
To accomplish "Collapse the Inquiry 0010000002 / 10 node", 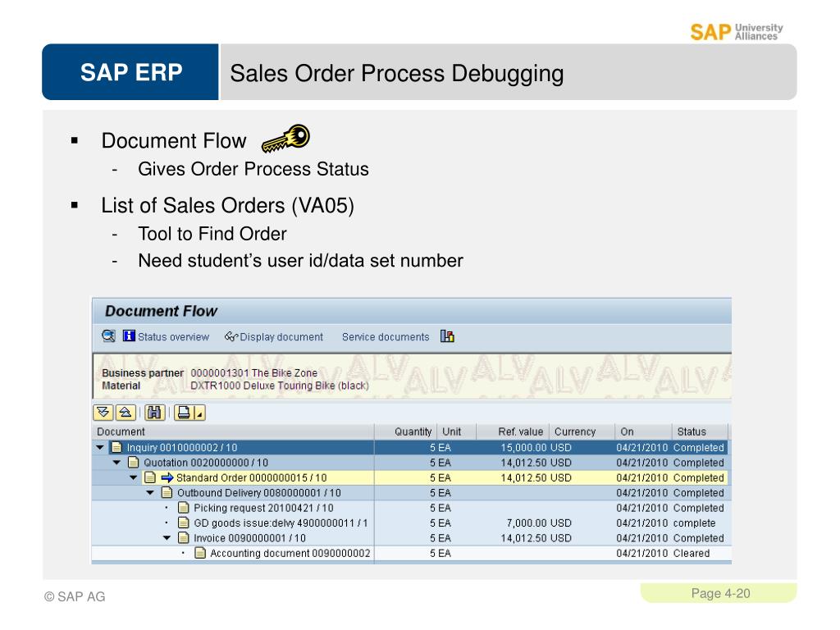I will pyautogui.click(x=100, y=447).
